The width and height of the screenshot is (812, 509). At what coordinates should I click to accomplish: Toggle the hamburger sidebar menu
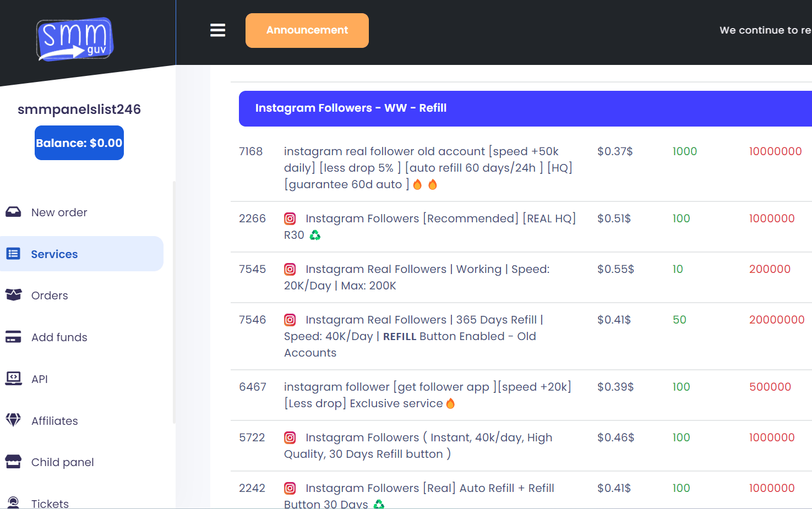(217, 30)
